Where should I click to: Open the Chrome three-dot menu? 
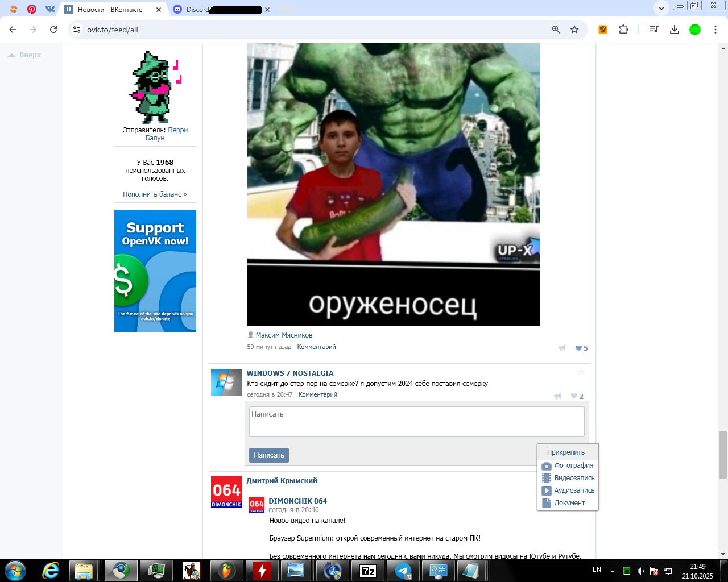pos(715,30)
